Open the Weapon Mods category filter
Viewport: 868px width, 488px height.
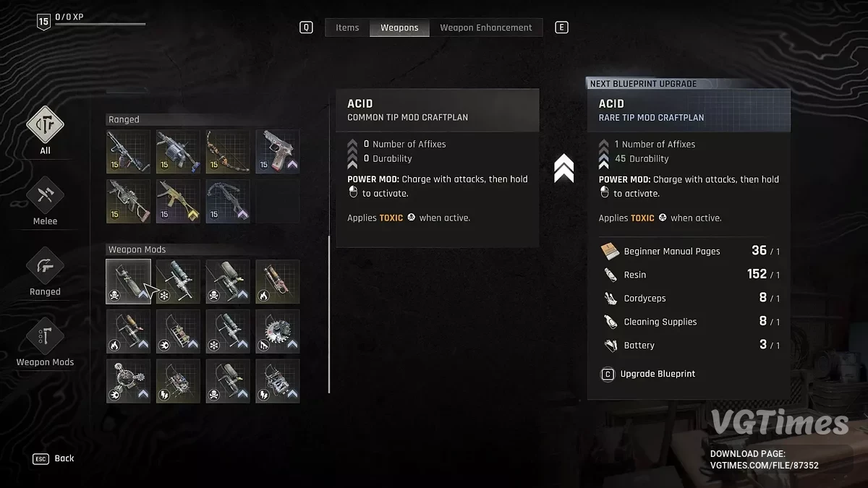45,337
